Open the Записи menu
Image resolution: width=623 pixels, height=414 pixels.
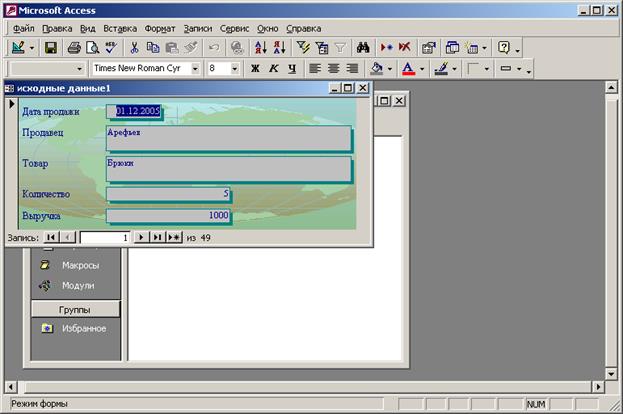tap(198, 29)
